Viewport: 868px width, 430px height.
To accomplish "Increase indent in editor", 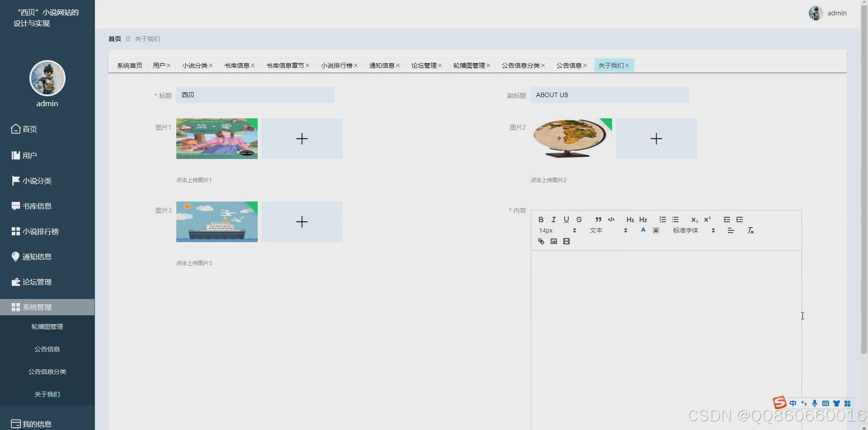I will coord(739,220).
